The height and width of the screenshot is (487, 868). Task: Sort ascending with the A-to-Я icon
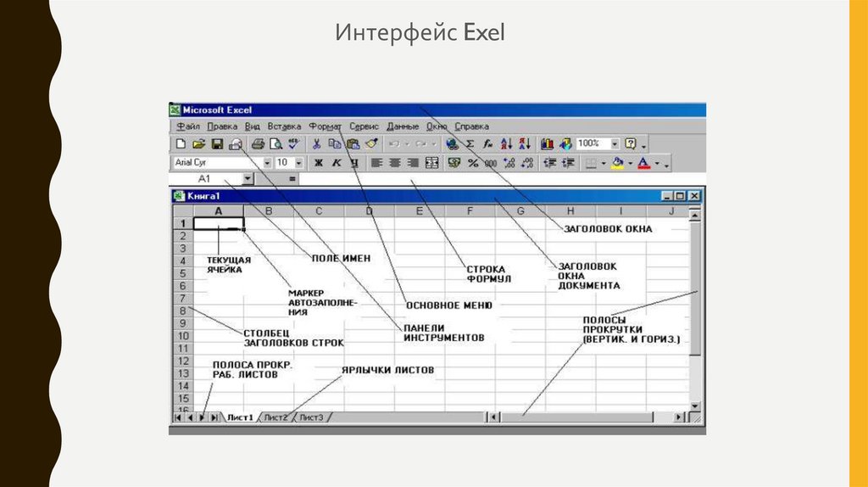coord(507,144)
